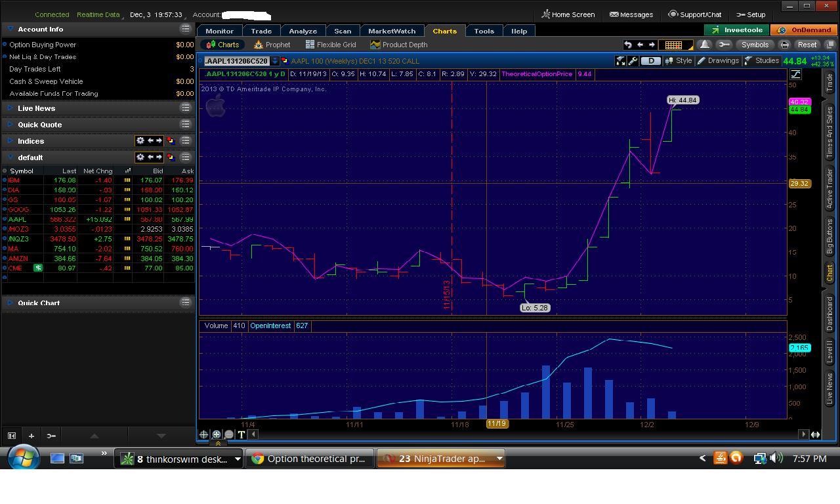Screen dimensions: 840x504
Task: Expand the Quick Quote panel
Action: [x=10, y=125]
